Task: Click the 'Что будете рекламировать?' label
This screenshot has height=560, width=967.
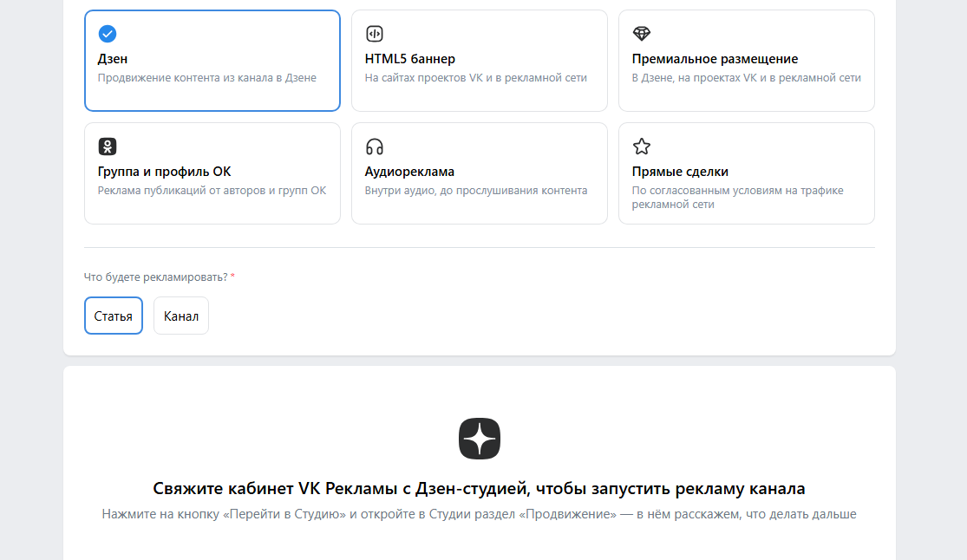Action: (x=155, y=277)
